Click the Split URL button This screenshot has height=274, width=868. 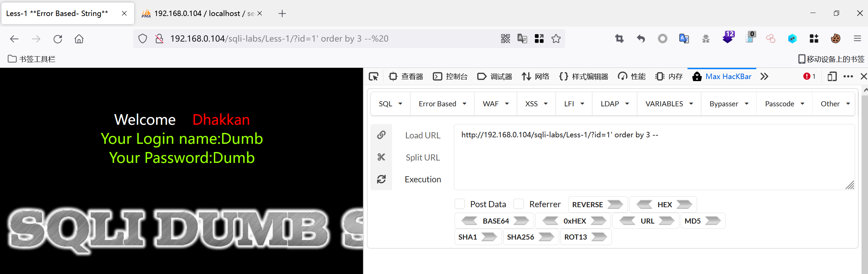pos(423,157)
